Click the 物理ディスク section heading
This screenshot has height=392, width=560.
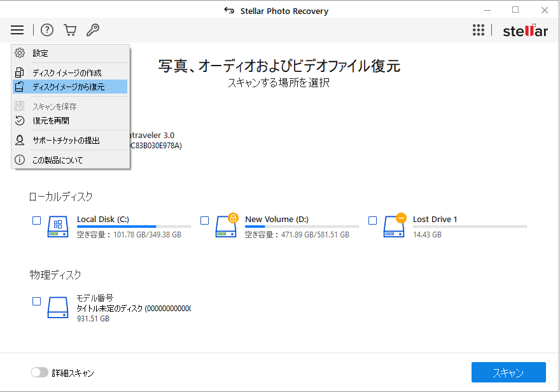coord(55,274)
